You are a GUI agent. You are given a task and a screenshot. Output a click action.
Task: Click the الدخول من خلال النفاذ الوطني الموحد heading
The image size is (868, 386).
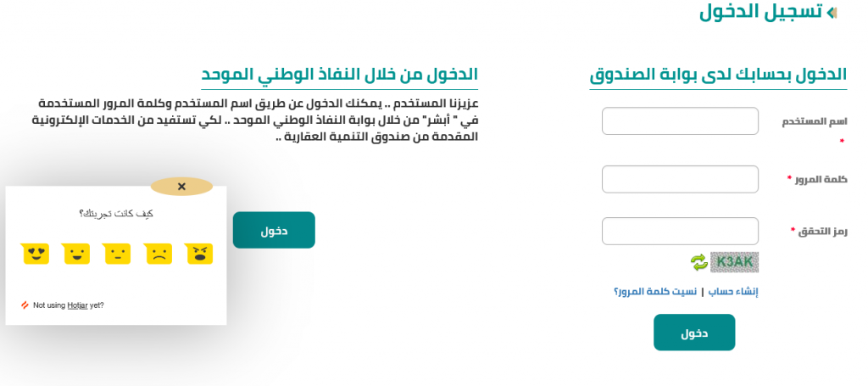(x=340, y=75)
